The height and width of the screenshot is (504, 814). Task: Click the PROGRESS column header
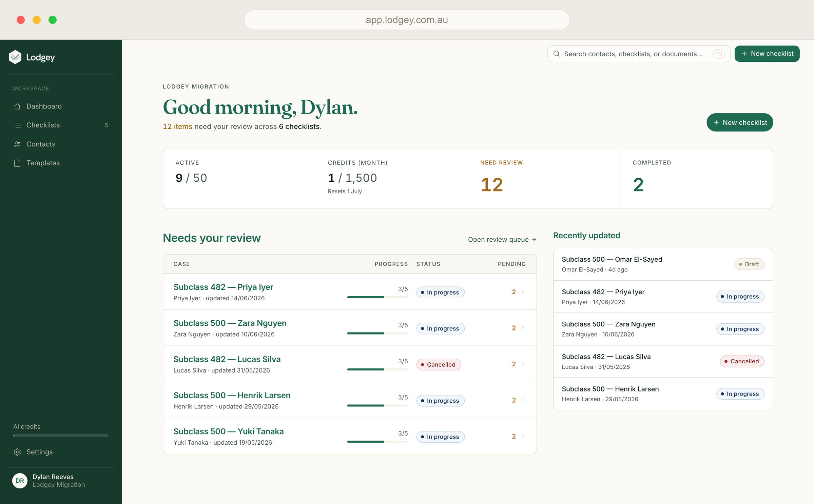click(391, 264)
